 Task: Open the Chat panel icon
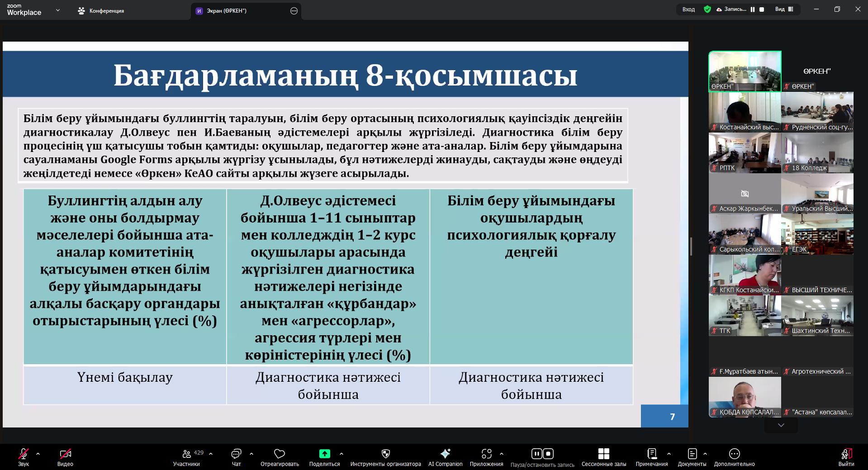tap(236, 454)
